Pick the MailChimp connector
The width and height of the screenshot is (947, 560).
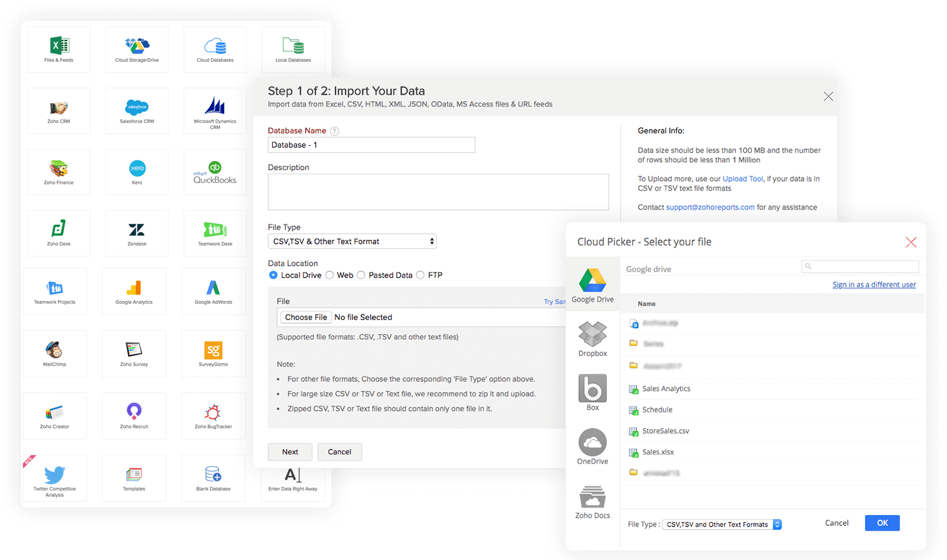55,354
